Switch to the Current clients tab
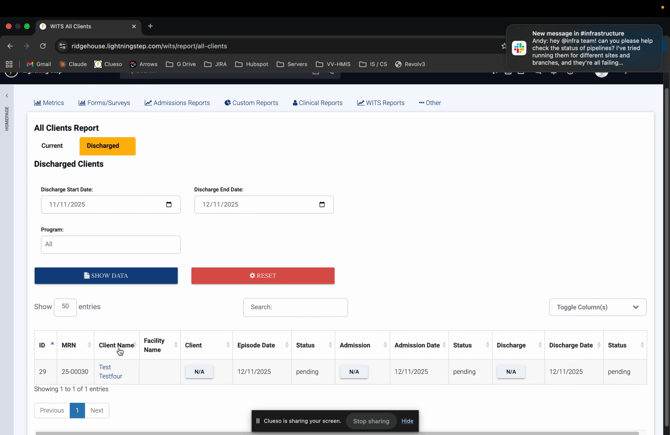The width and height of the screenshot is (670, 435). (x=52, y=146)
